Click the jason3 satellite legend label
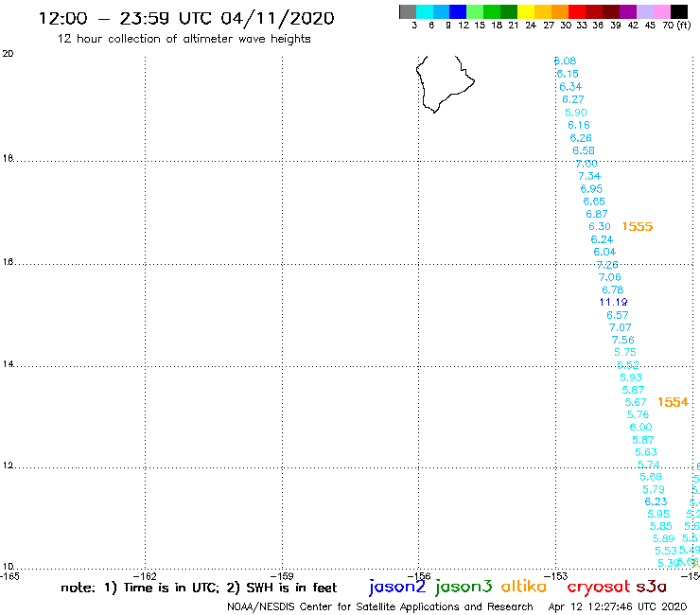The height and width of the screenshot is (615, 700). coord(464,587)
